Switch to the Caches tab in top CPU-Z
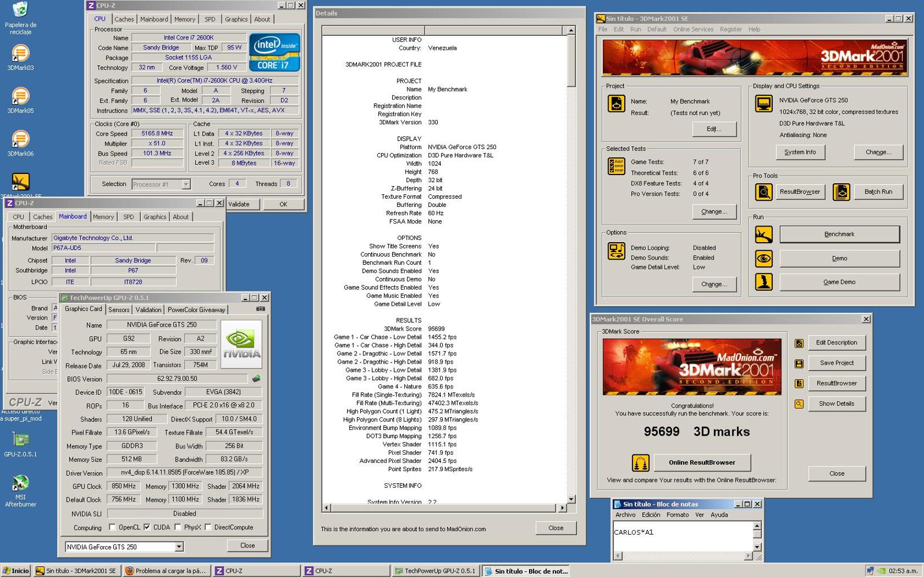The width and height of the screenshot is (924, 578). pos(124,19)
